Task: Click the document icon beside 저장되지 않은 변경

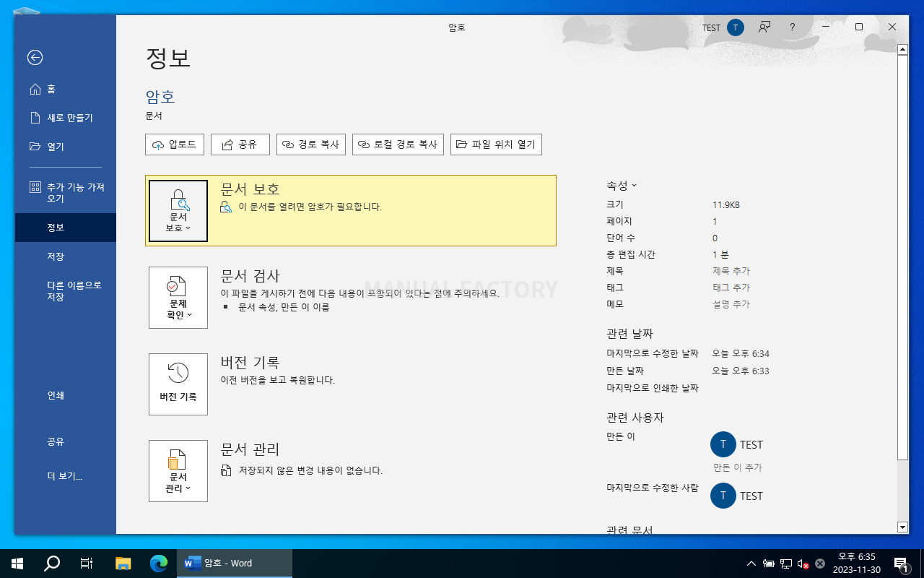Action: coord(227,470)
